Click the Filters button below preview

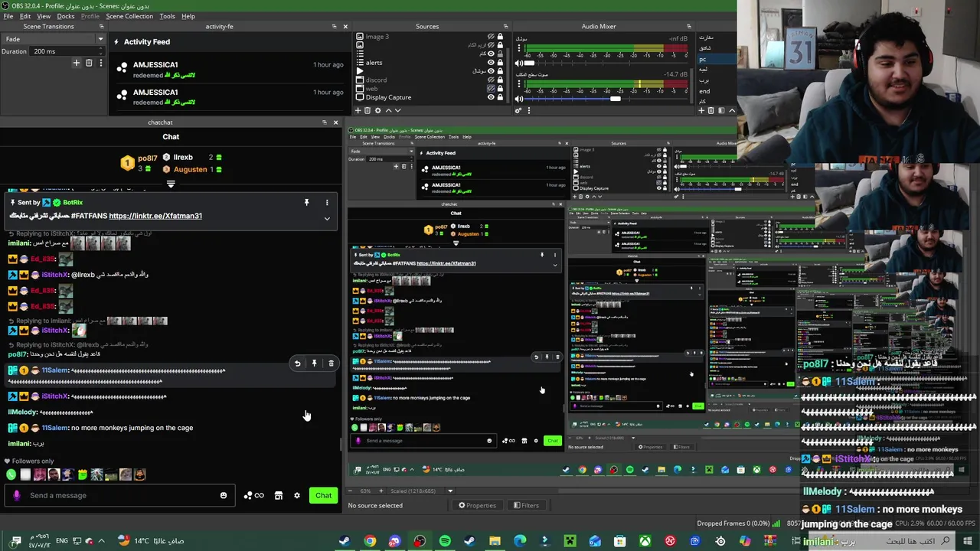[x=525, y=505]
